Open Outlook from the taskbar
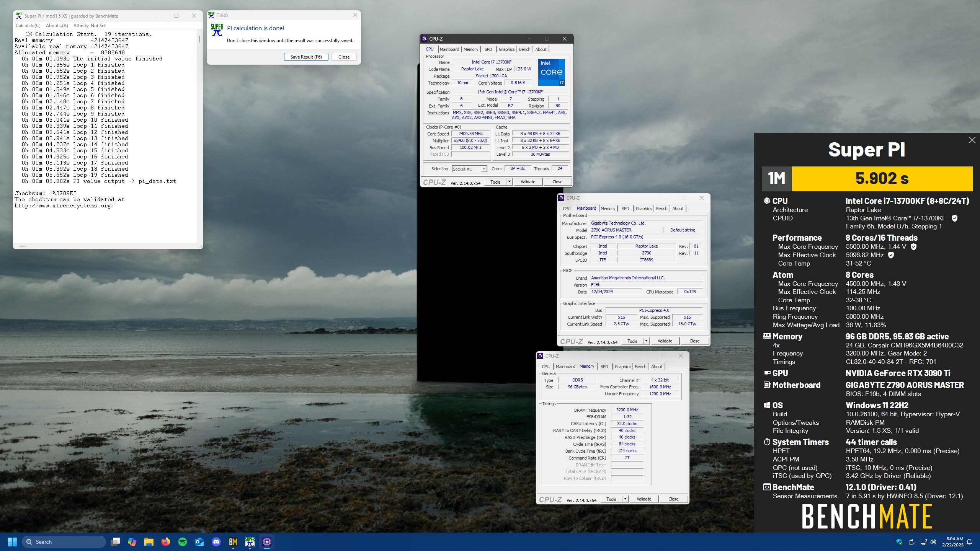 tap(199, 542)
